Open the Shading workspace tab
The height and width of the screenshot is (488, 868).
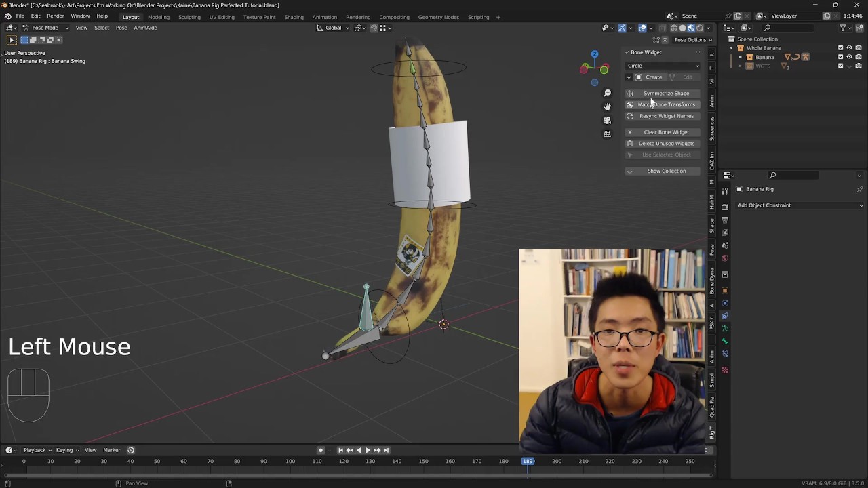coord(294,17)
